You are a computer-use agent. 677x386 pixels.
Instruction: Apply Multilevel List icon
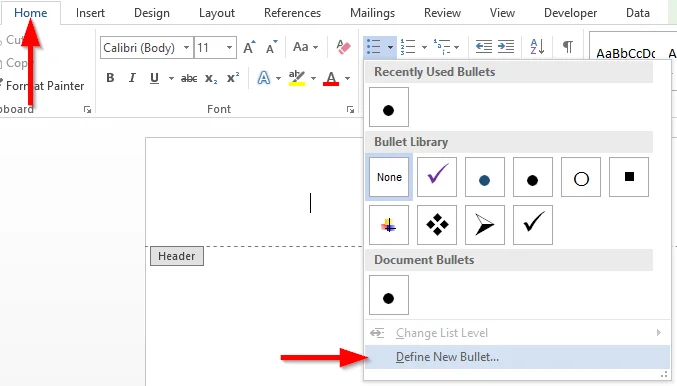click(442, 47)
